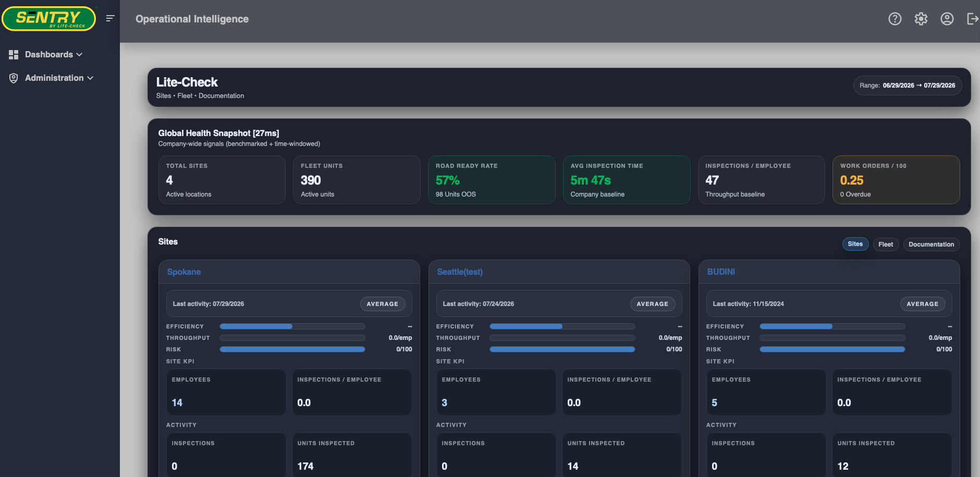Open settings gear icon in header

921,19
